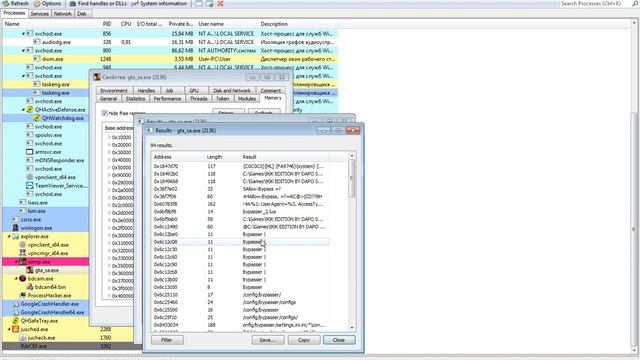This screenshot has height=360, width=640.
Task: Open the Modules tab in properties
Action: click(x=247, y=99)
